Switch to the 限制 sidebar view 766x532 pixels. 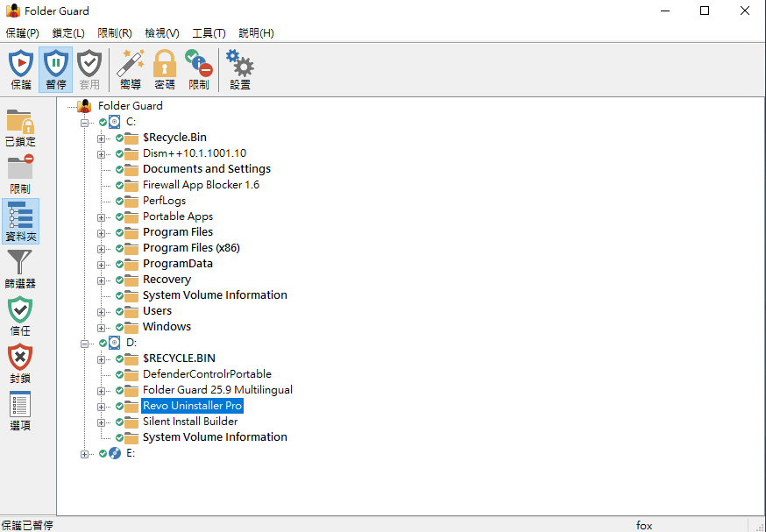(x=20, y=174)
